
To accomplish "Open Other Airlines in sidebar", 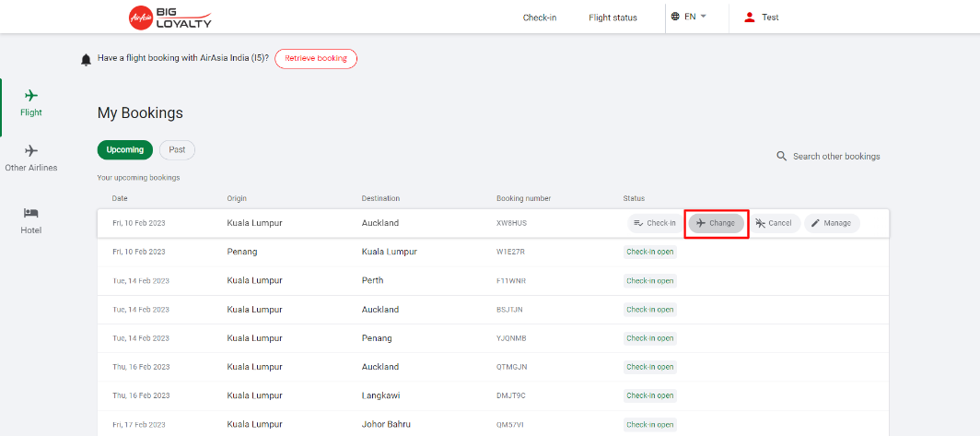I will (x=31, y=158).
